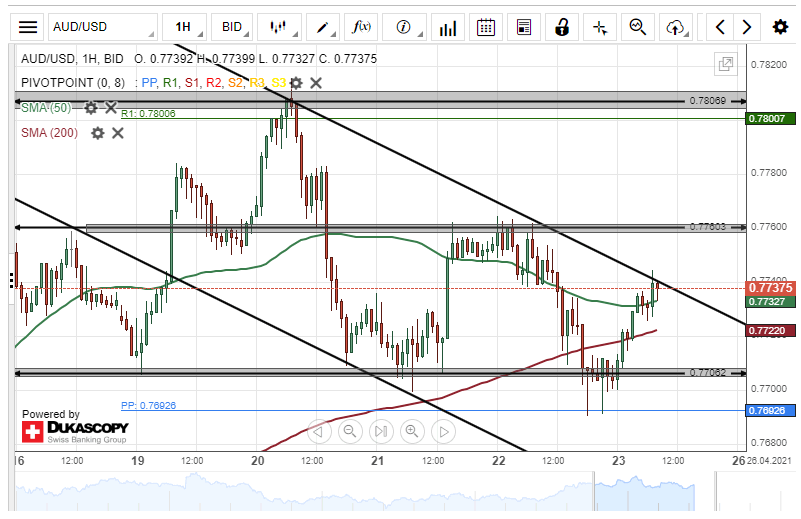Toggle the chart lock icon
Viewport: 801px width, 519px height.
pos(562,27)
